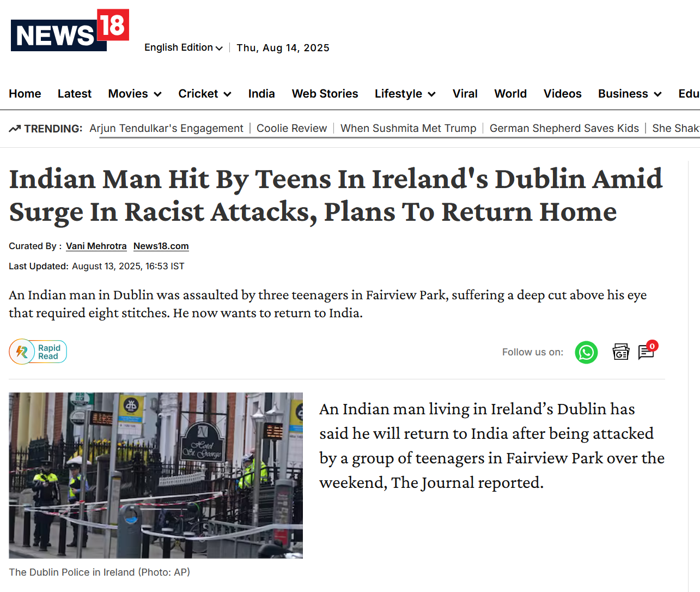Open the Web Stories section
This screenshot has height=592, width=700.
tap(325, 94)
